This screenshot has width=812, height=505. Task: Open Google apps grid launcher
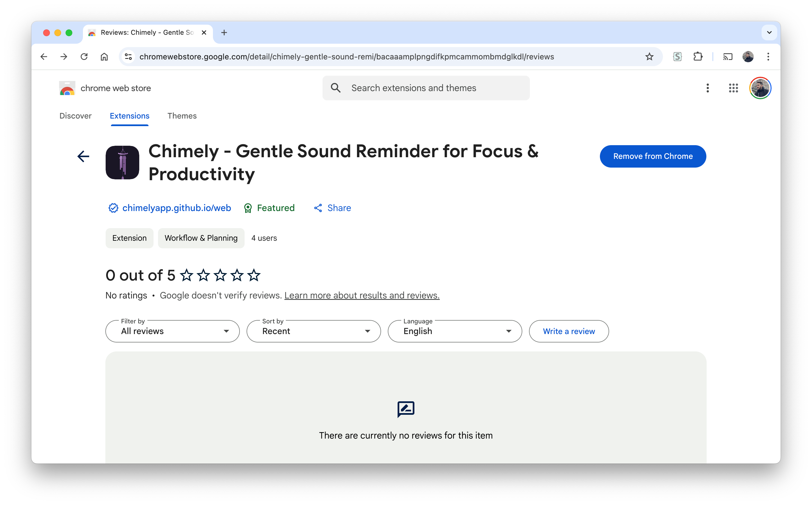(733, 88)
